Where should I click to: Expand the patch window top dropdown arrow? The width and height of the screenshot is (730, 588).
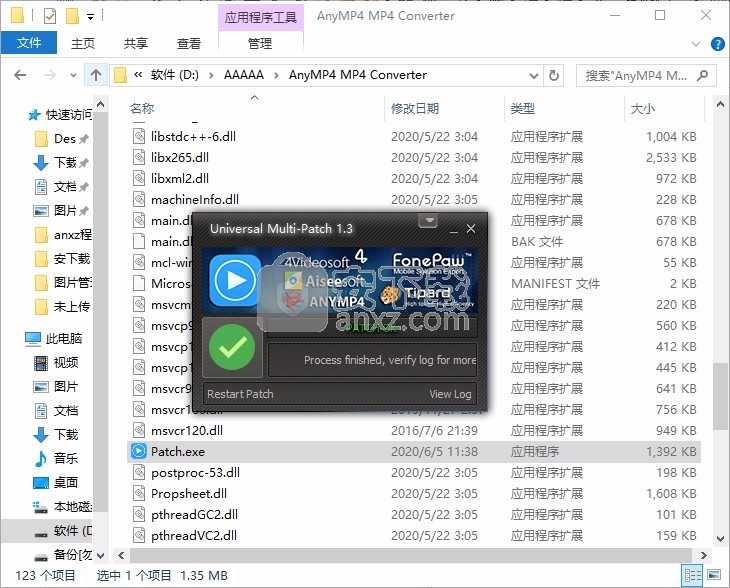tap(428, 220)
